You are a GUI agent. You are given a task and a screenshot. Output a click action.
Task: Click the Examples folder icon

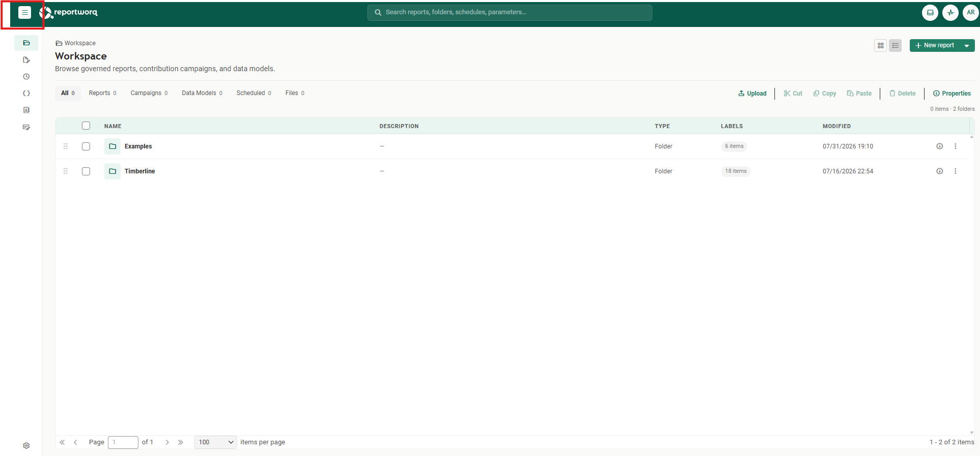coord(112,146)
